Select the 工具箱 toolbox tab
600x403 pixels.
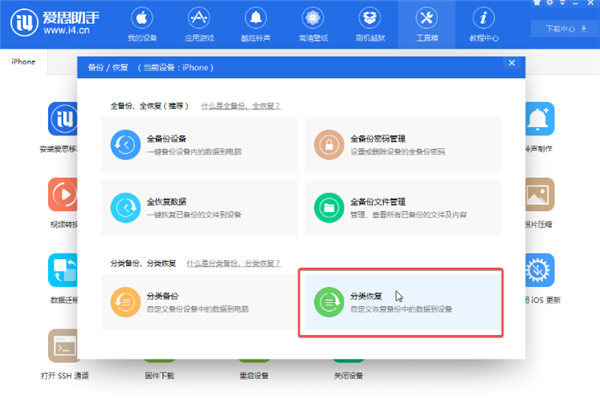click(427, 27)
